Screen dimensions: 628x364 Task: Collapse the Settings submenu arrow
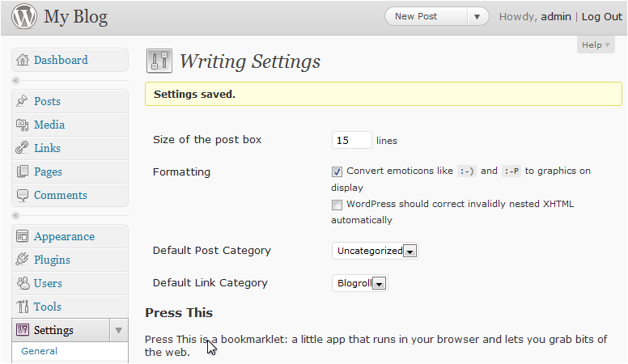[118, 330]
